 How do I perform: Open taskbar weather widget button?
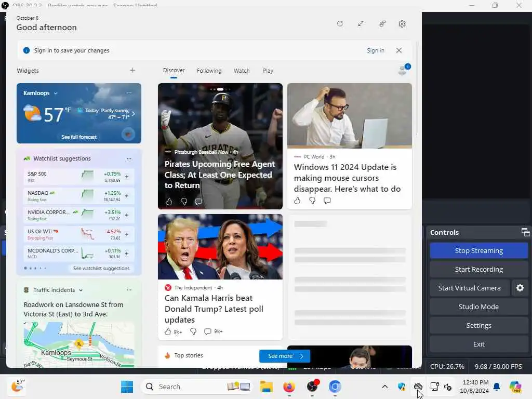pos(18,386)
